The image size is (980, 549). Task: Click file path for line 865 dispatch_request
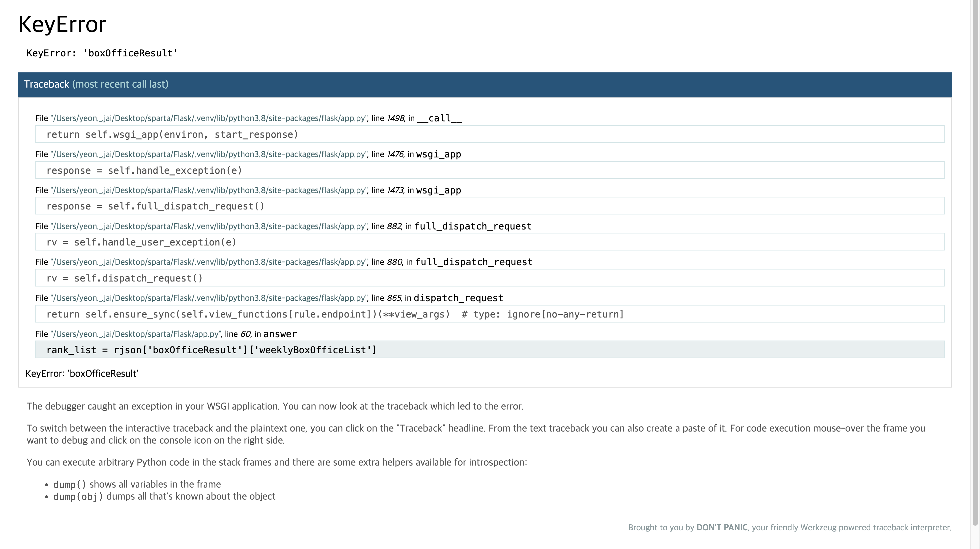208,298
